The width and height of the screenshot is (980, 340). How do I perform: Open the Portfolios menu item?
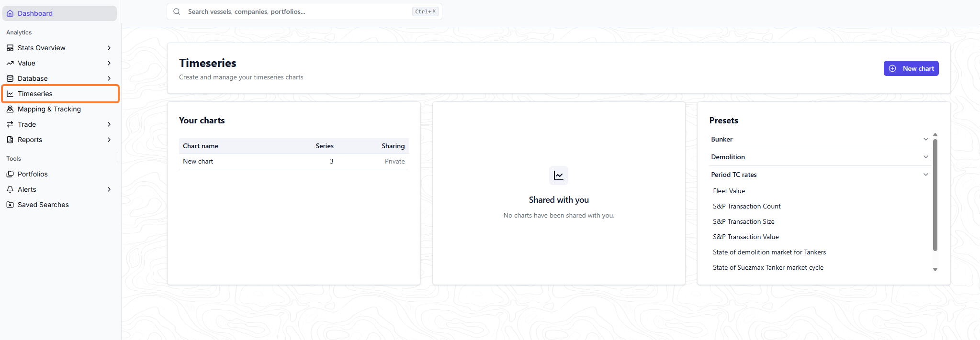60,174
